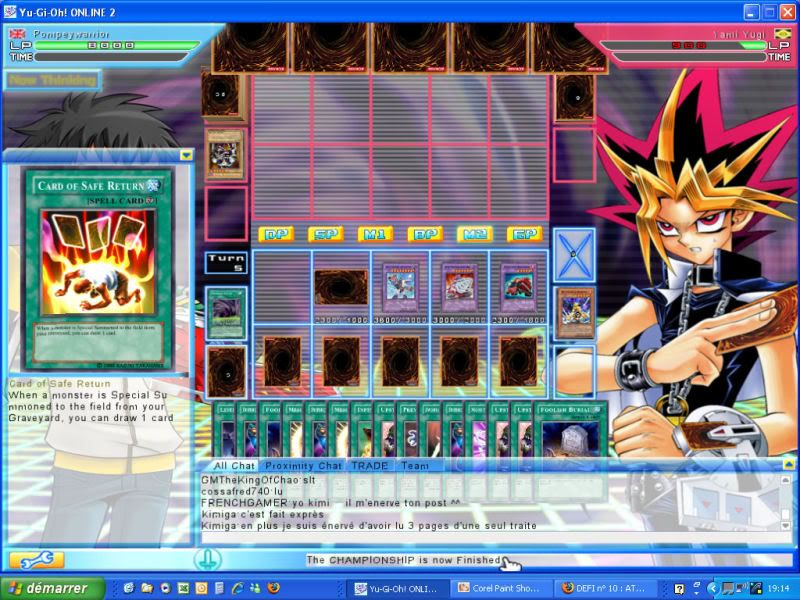Screen dimensions: 800x600
Task: Click the Turn 5 indicator
Action: point(226,263)
